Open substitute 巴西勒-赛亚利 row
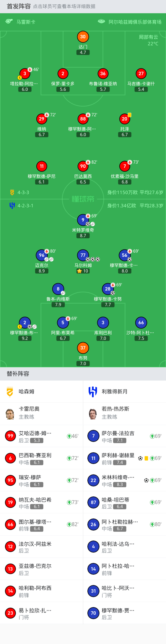This screenshot has height=644, width=166. 41,458
